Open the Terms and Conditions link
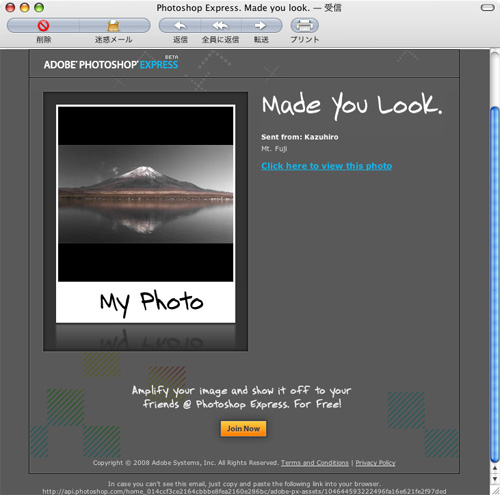500x495 pixels. point(315,463)
